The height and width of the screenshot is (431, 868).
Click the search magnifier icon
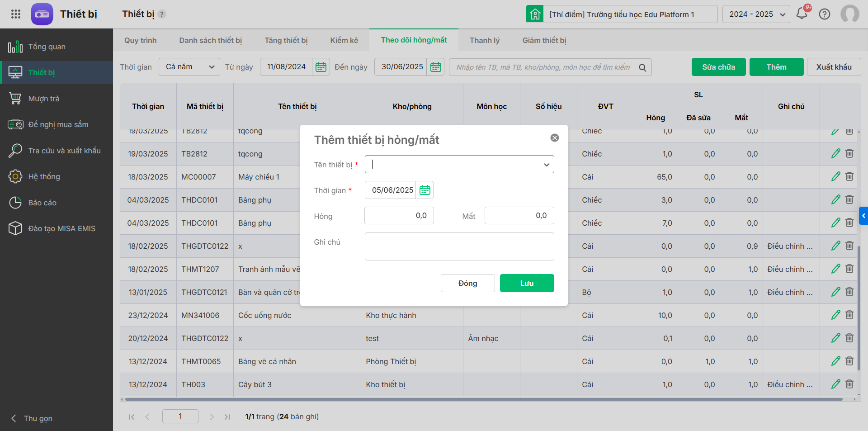pos(642,67)
